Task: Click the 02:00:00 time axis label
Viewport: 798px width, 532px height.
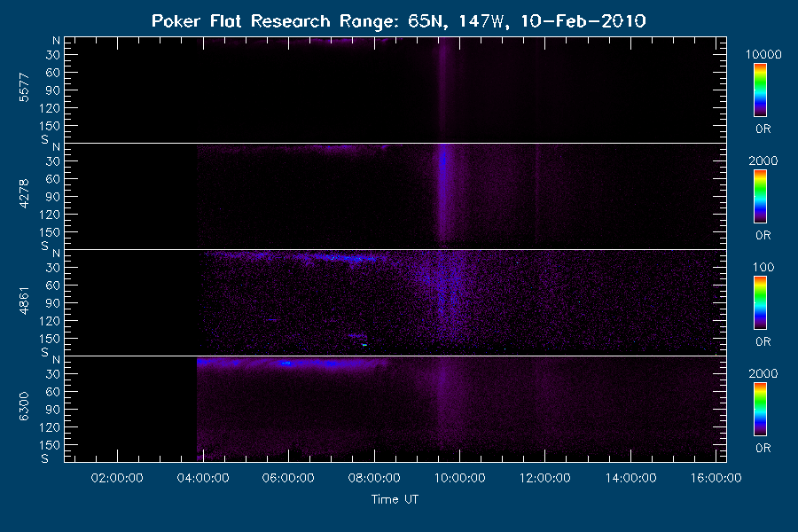Action: click(117, 478)
